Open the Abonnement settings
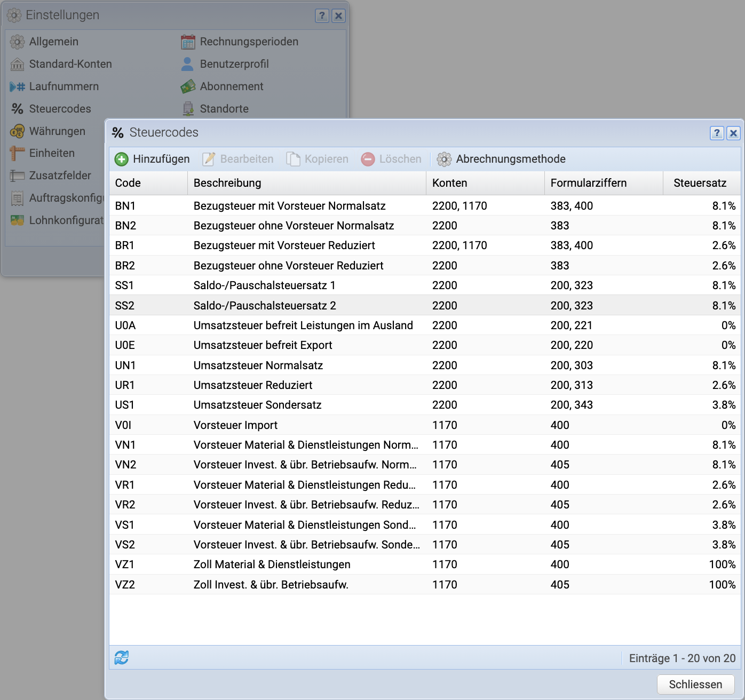Screen dimensions: 745x700 (231, 86)
